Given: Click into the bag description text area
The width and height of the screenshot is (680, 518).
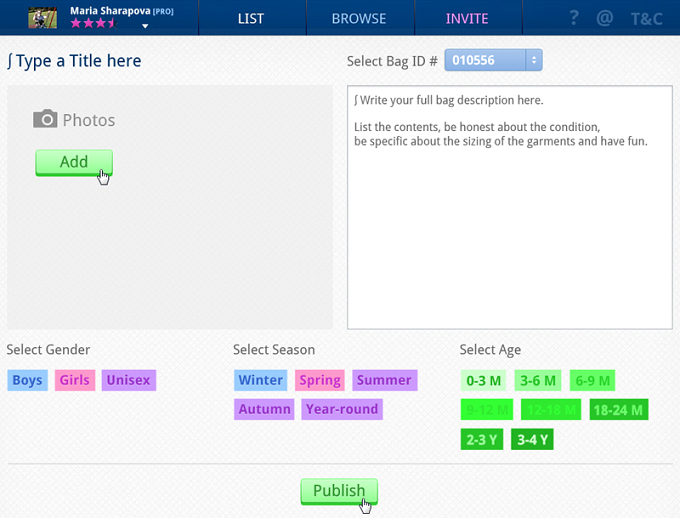Looking at the screenshot, I should tap(510, 207).
